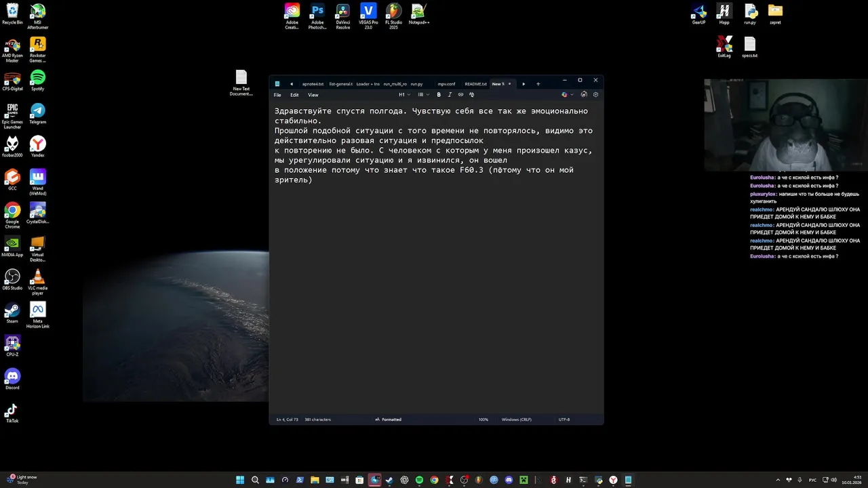868x488 pixels.
Task: Open the File menu
Action: (277, 95)
